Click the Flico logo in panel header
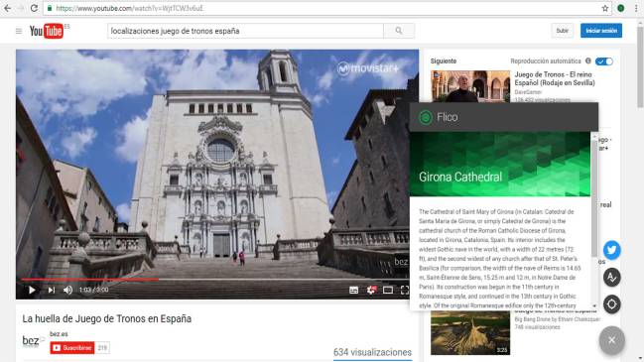This screenshot has width=644, height=362. [426, 118]
